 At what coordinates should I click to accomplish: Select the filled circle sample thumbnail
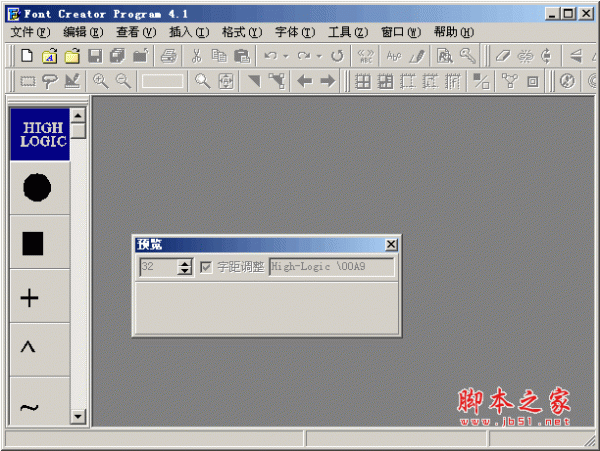(40, 187)
